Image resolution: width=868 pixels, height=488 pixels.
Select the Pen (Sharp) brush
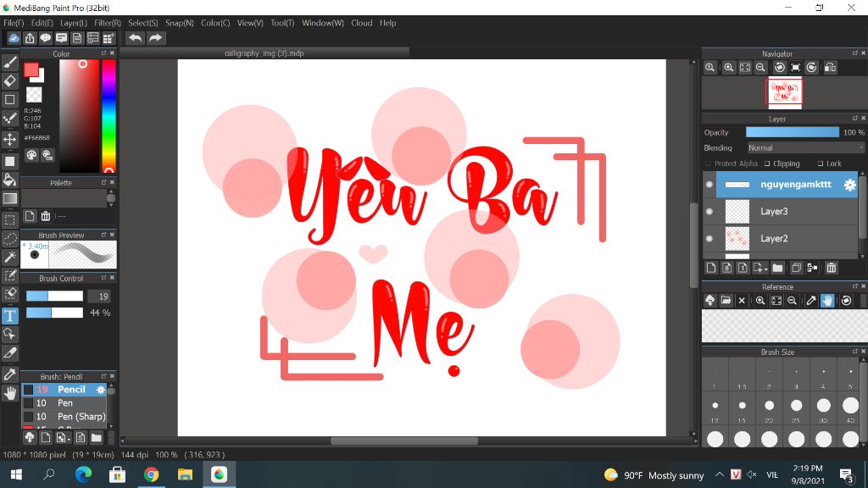click(x=64, y=416)
